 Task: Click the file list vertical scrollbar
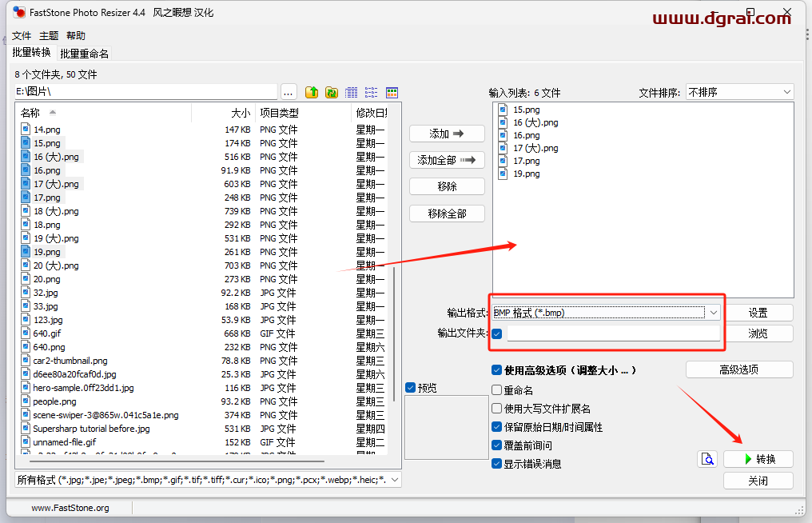tap(394, 334)
